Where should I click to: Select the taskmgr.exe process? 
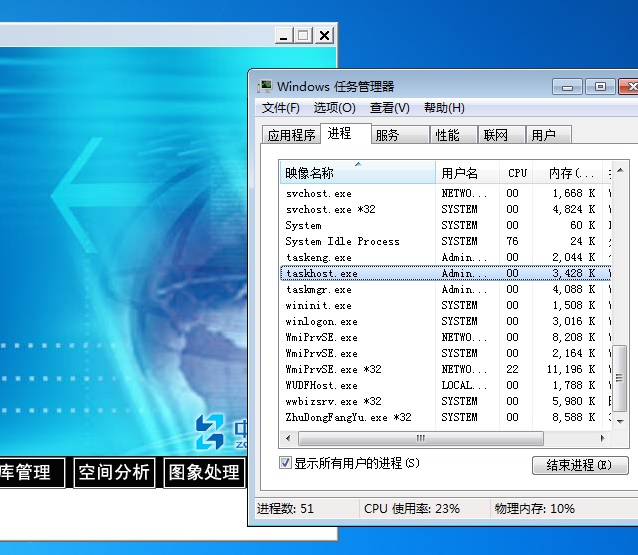pos(446,289)
